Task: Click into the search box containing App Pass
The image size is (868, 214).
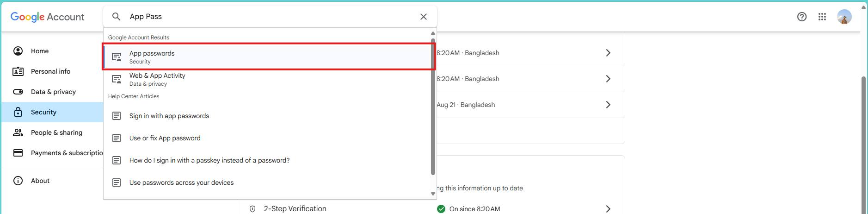Action: click(270, 17)
